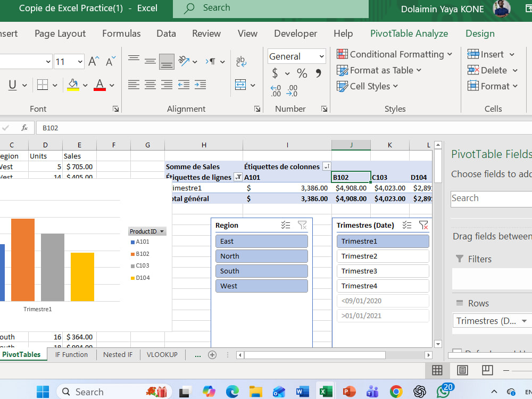Switch to Page Layout view
Screen dimensions: 532x399
pos(462,370)
